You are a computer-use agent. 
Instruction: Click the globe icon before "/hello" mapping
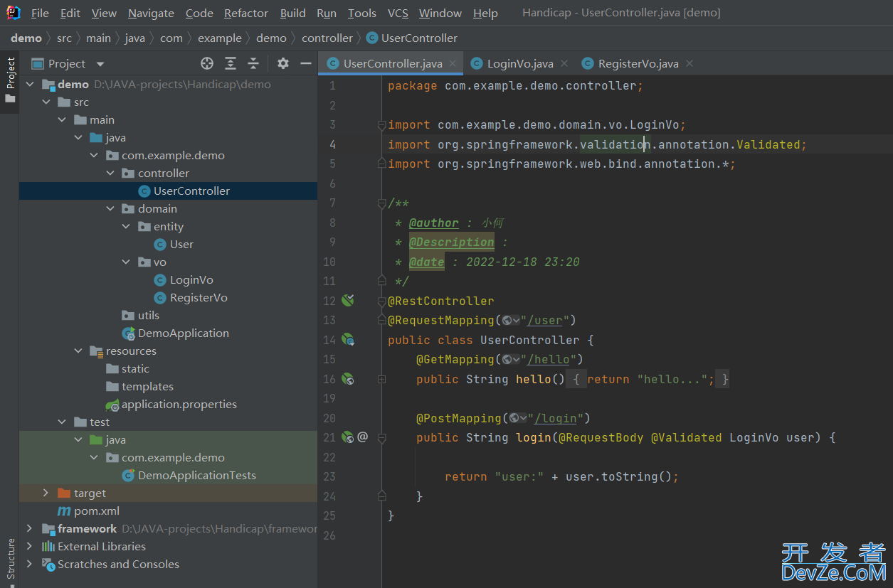[507, 360]
